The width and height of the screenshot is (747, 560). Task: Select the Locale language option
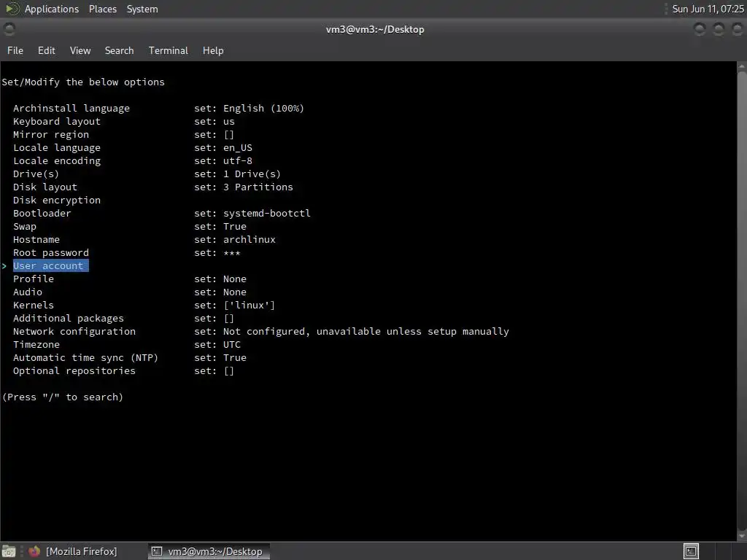[x=57, y=147]
